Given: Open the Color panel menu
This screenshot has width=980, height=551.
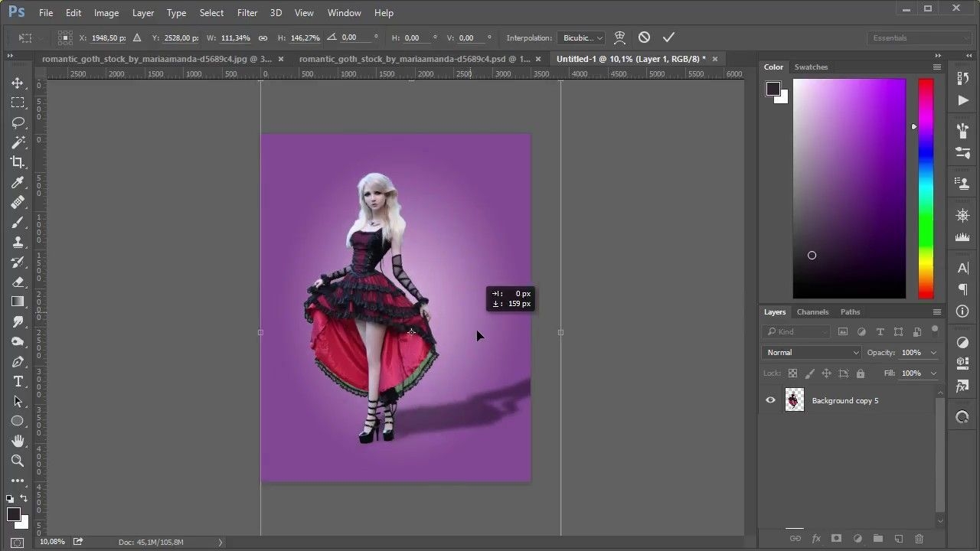Looking at the screenshot, I should point(936,67).
